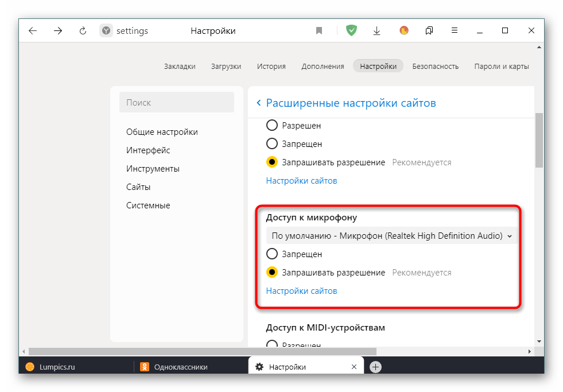Viewport: 563px width, 392px height.
Task: Open the microphone device dropdown
Action: pos(391,235)
